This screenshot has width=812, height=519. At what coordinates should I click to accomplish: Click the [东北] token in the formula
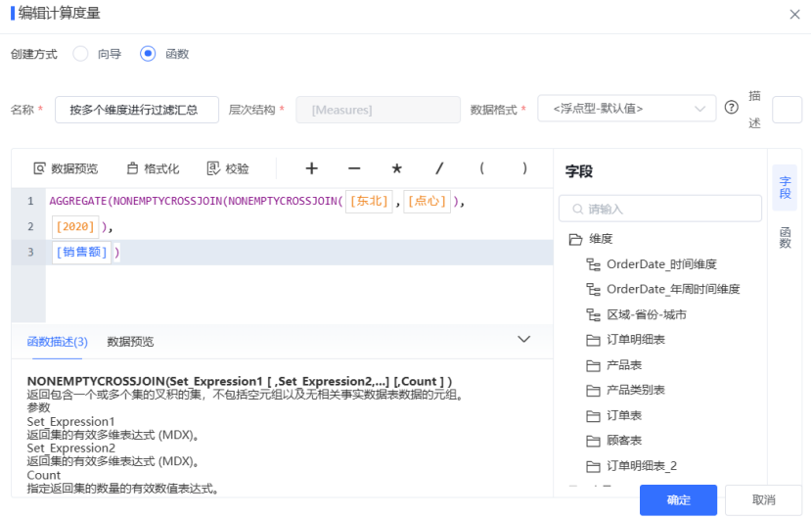point(369,201)
